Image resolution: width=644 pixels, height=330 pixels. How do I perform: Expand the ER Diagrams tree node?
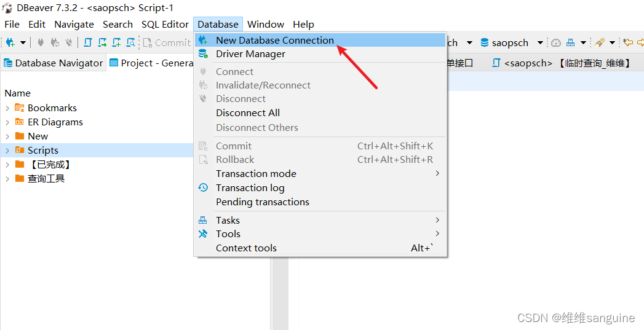(x=7, y=122)
